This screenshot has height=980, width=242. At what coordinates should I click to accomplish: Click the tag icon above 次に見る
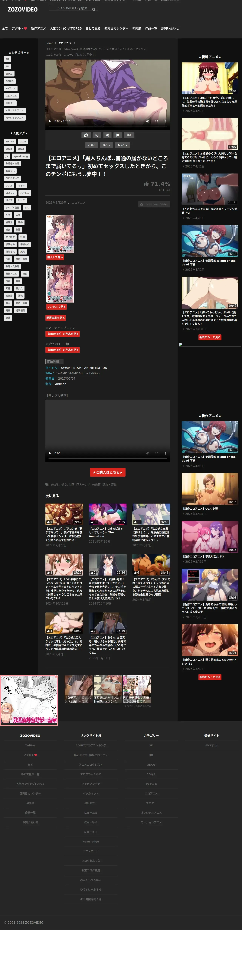pos(47,485)
